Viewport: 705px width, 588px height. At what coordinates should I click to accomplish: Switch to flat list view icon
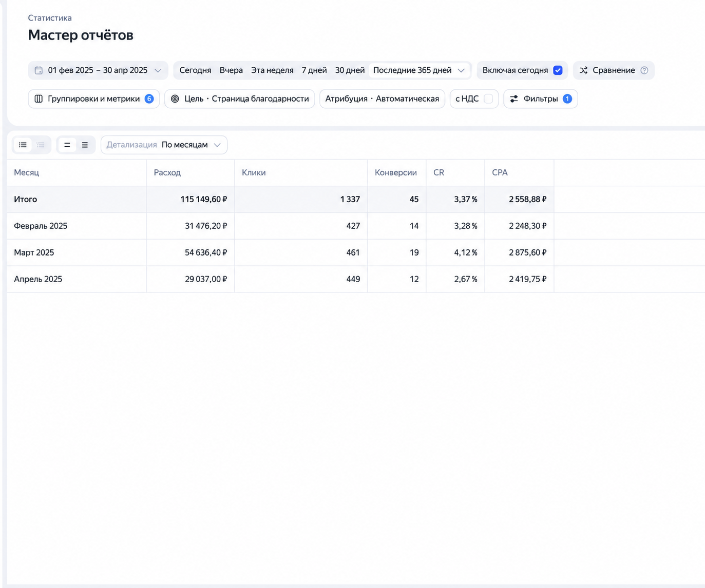tap(23, 145)
